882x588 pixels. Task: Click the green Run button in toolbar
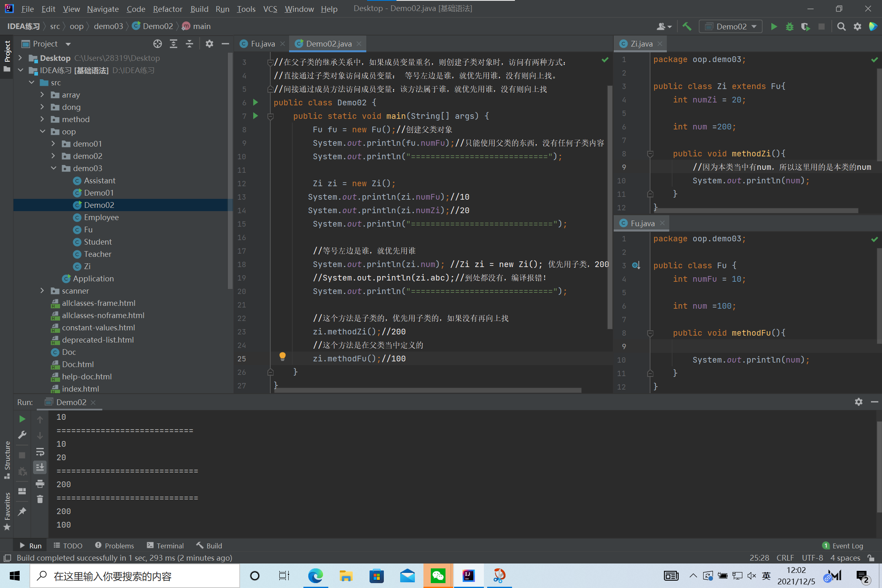click(x=774, y=27)
